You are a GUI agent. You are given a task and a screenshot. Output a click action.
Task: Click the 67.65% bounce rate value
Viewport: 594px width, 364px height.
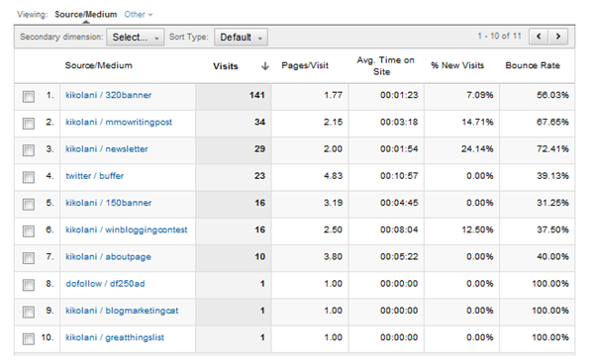coord(552,123)
